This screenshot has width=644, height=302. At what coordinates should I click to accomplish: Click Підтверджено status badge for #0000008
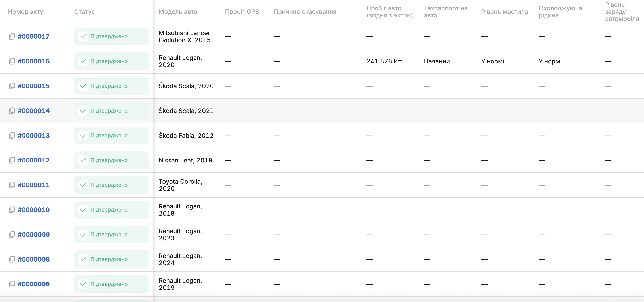(x=112, y=259)
